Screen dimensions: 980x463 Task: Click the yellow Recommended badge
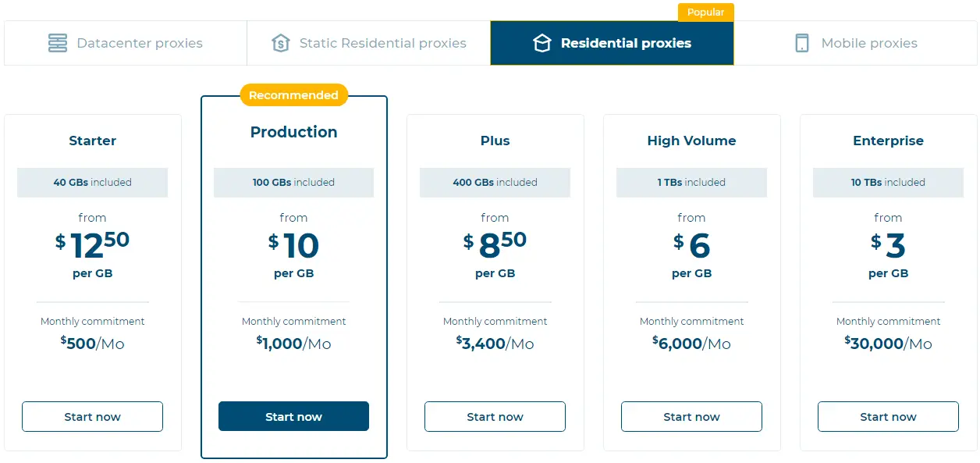[x=293, y=95]
